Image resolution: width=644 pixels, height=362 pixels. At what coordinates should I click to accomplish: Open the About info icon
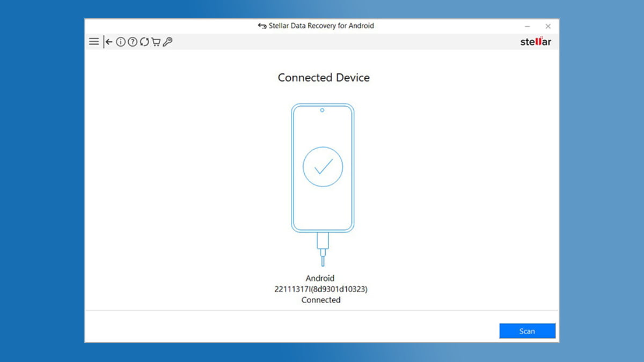(120, 42)
